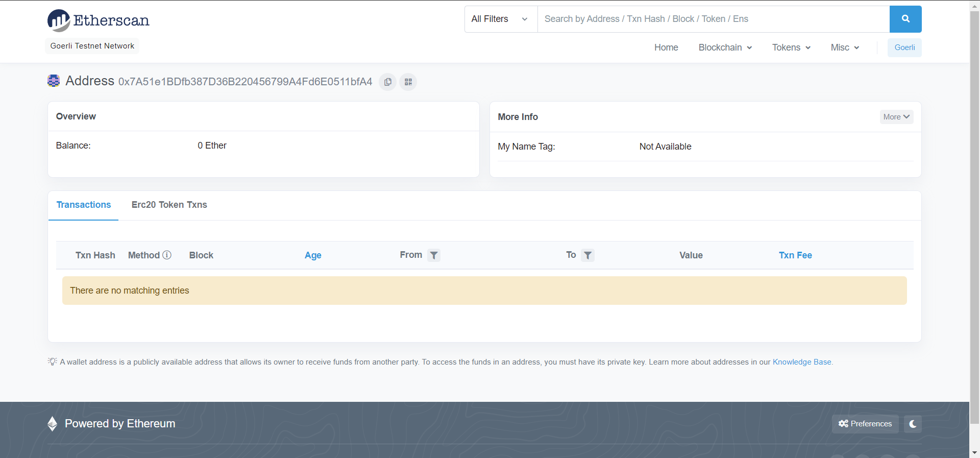
Task: Click the Txn Fee column header link
Action: tap(795, 255)
